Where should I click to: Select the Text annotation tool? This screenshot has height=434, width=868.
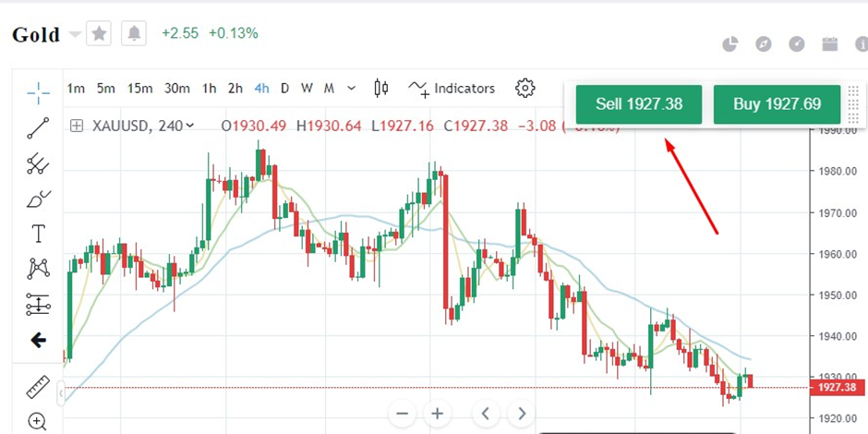[38, 234]
